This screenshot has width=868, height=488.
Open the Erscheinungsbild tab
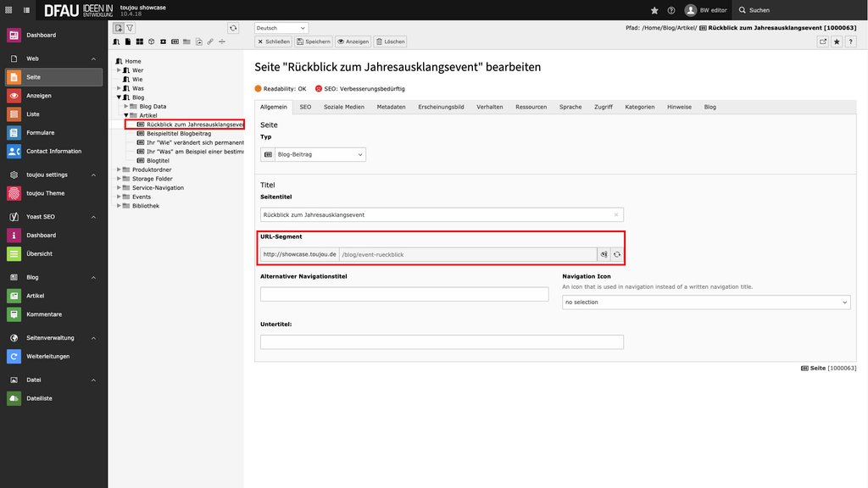coord(441,107)
